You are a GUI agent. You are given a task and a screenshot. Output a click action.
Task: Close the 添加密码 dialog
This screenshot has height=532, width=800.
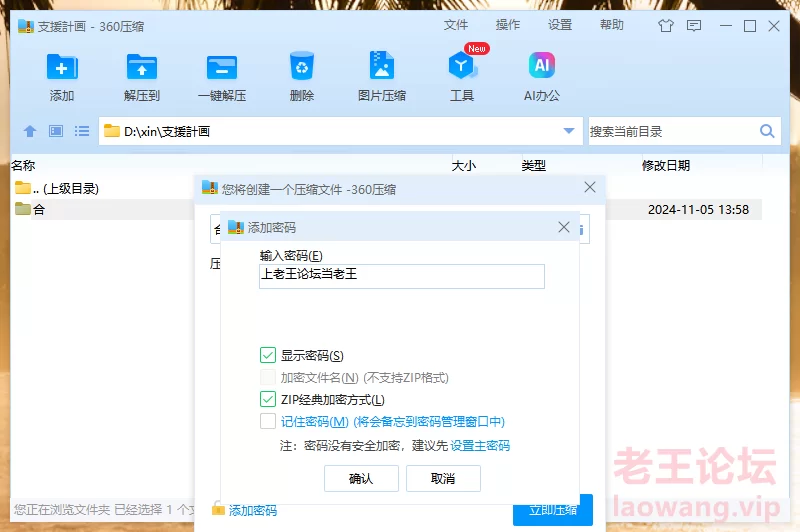pyautogui.click(x=564, y=227)
